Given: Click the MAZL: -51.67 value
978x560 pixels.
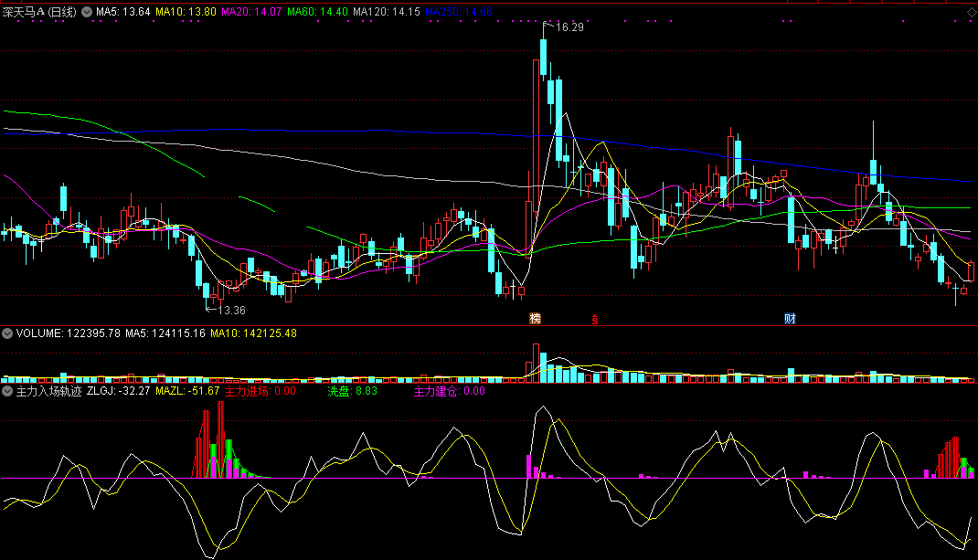Looking at the screenshot, I should (x=187, y=391).
